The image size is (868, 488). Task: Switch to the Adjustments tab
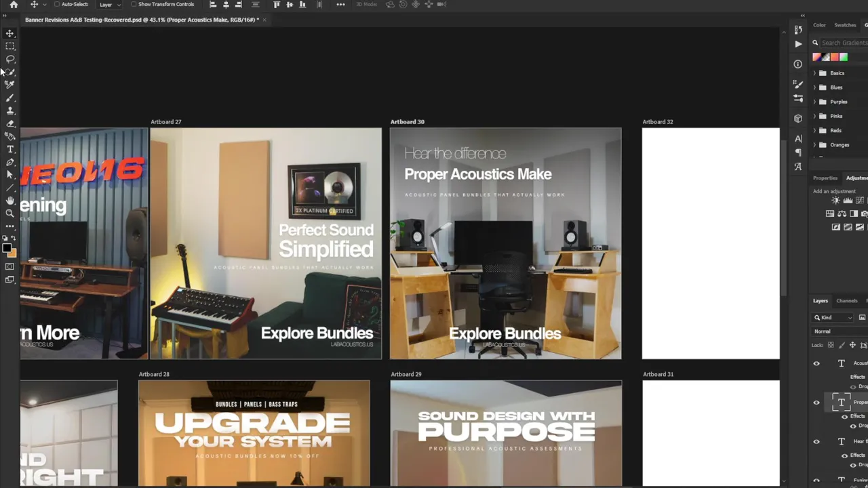click(x=856, y=178)
